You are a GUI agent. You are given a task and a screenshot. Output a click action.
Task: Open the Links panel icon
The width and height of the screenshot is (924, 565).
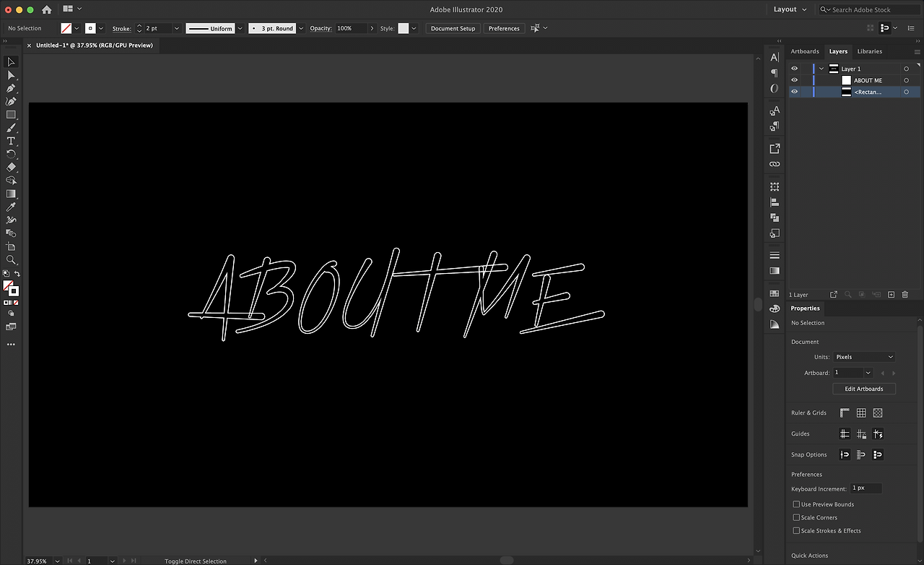(775, 164)
